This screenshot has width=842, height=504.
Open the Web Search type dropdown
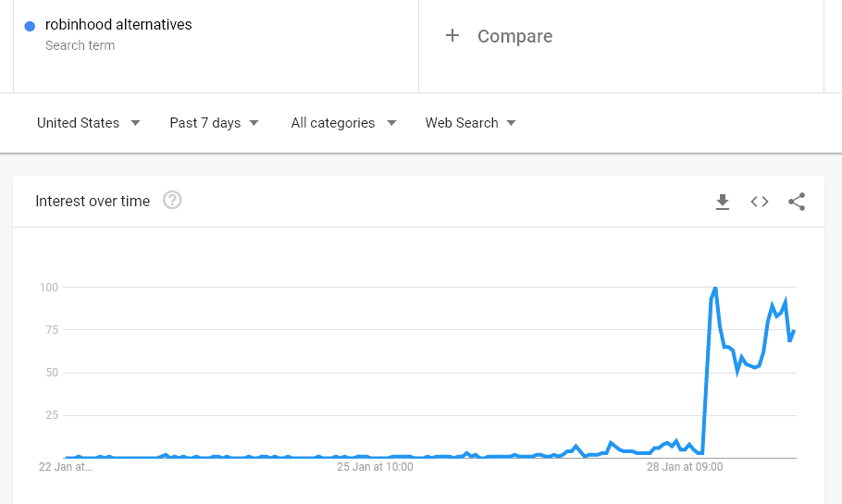[470, 123]
